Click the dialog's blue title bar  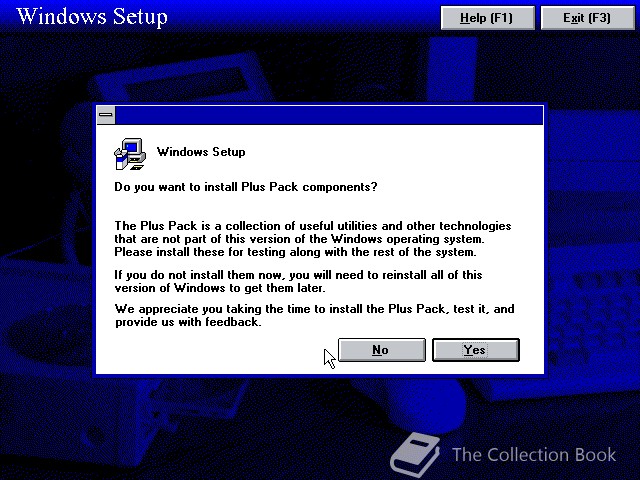point(329,115)
